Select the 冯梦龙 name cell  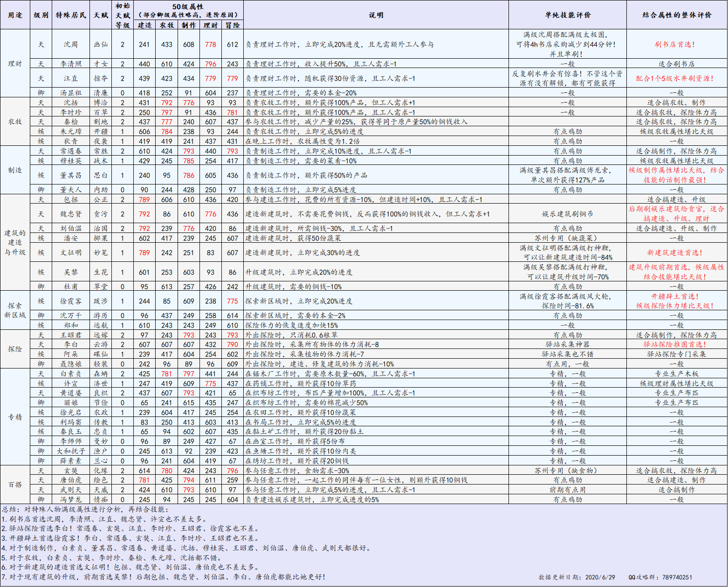71,499
